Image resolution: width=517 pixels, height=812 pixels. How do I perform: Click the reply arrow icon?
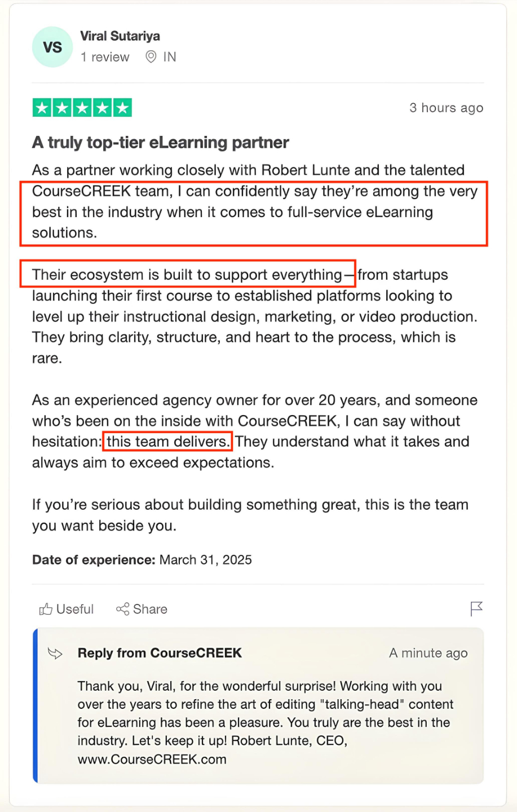point(55,654)
